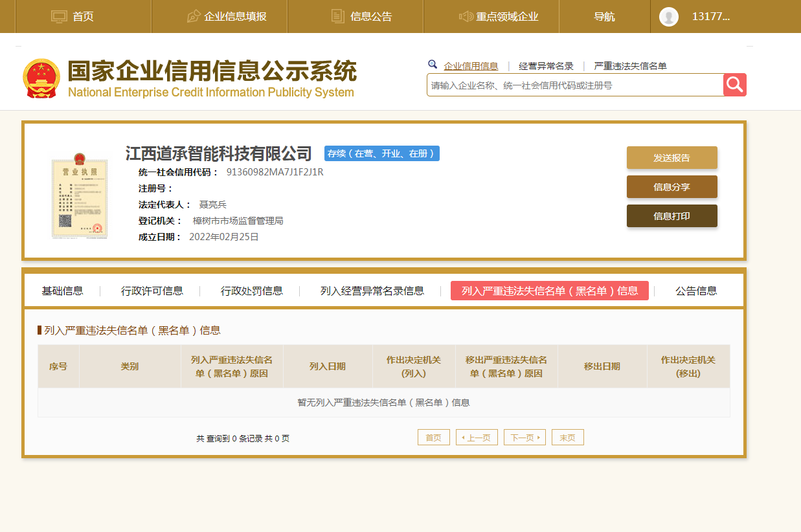801x532 pixels.
Task: Click the 末页 last page button
Action: tap(568, 438)
